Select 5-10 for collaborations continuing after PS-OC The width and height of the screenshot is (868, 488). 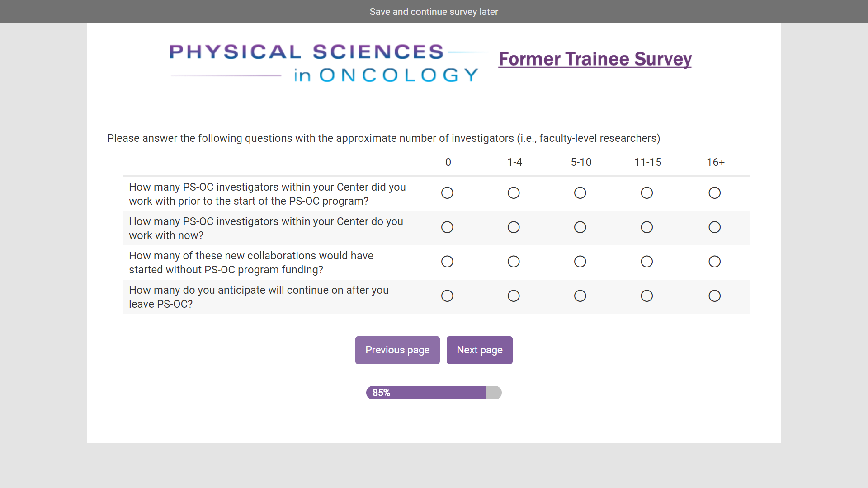580,296
